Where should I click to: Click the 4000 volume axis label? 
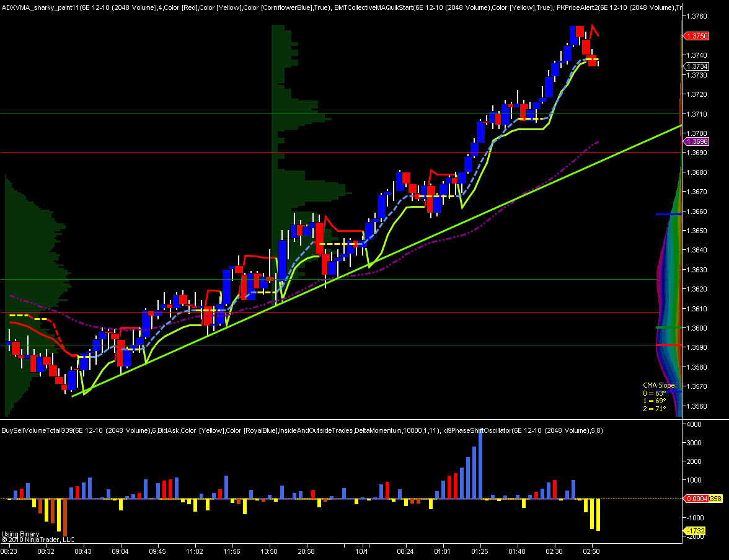pos(694,424)
